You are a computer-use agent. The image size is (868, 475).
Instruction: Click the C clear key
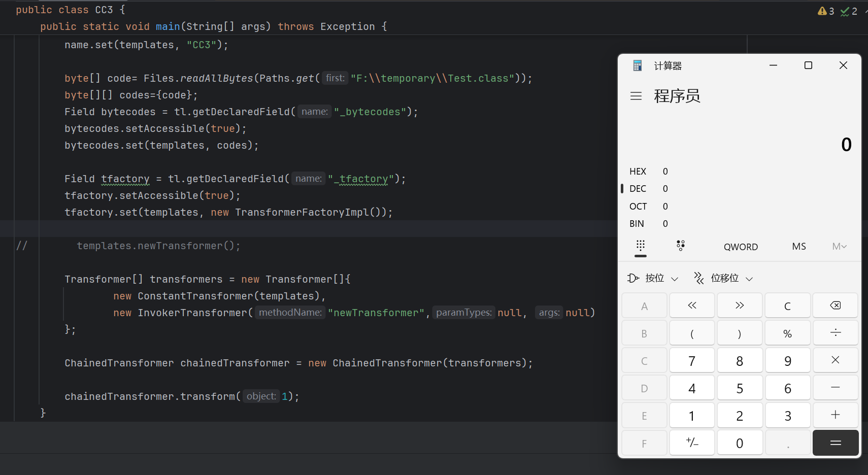pos(787,306)
